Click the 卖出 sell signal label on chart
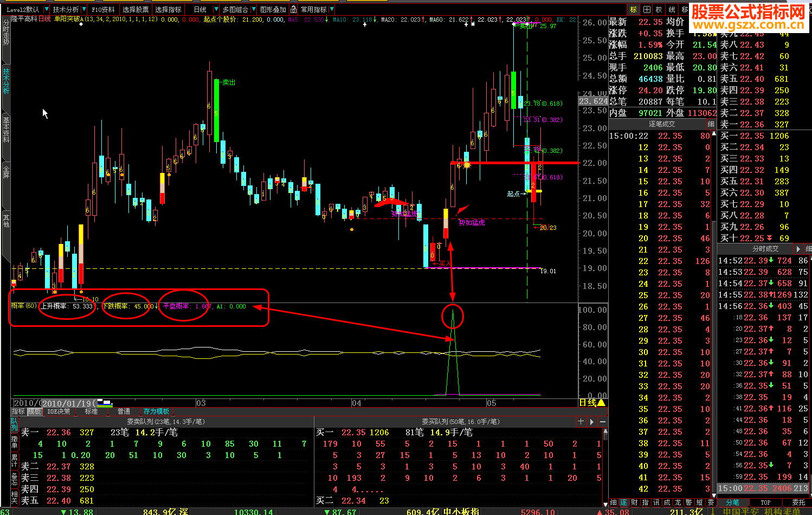Viewport: 812px width, 515px height. 229,82
